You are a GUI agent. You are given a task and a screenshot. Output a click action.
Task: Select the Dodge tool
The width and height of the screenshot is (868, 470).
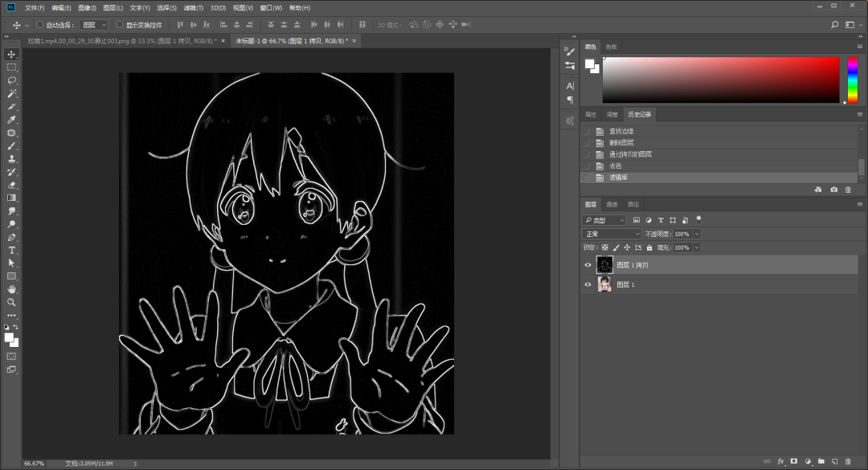(11, 224)
